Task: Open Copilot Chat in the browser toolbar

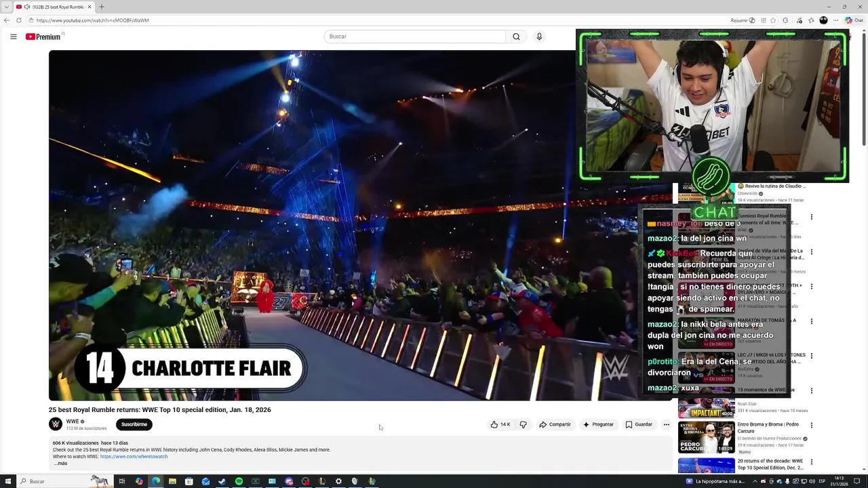Action: click(x=853, y=20)
